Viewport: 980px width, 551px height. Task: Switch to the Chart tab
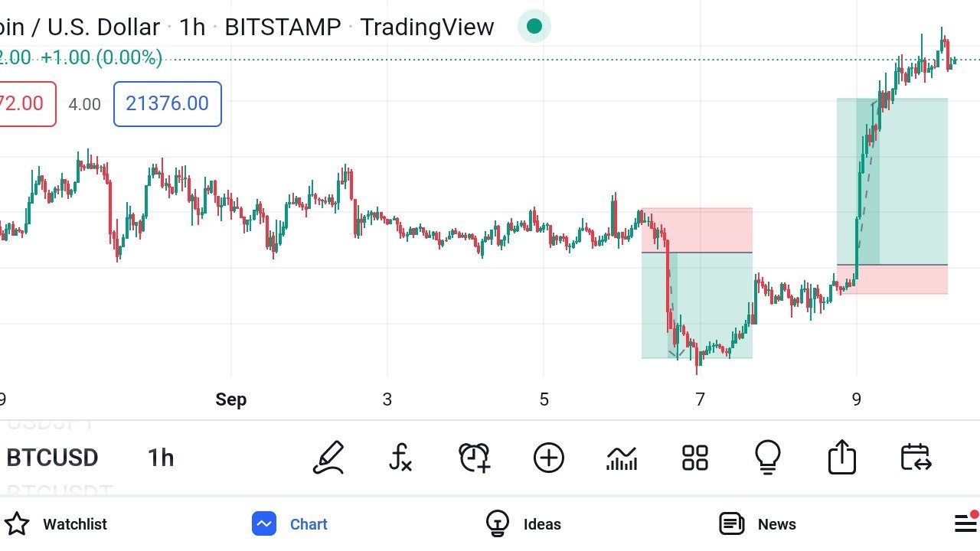click(289, 524)
